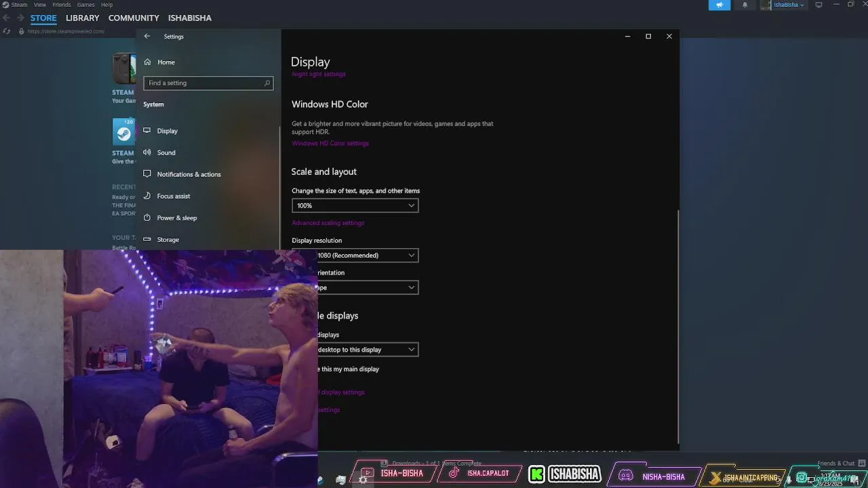Click the magnifier icon in Find a setting
The width and height of the screenshot is (868, 488).
pos(267,83)
